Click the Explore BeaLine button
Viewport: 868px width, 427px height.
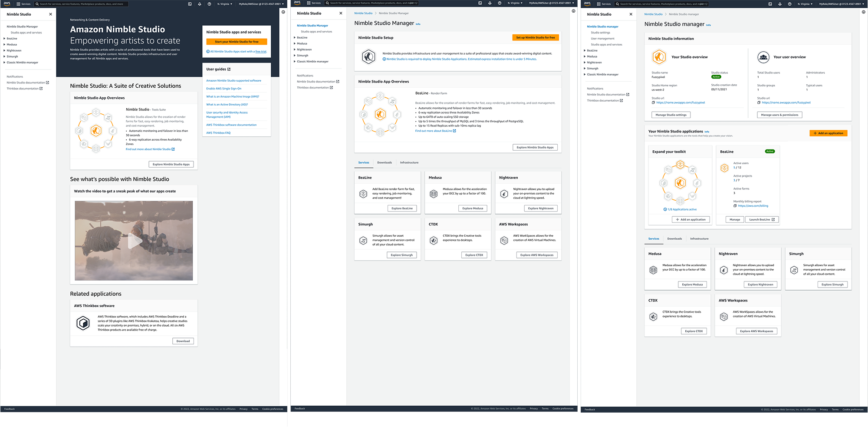(402, 209)
